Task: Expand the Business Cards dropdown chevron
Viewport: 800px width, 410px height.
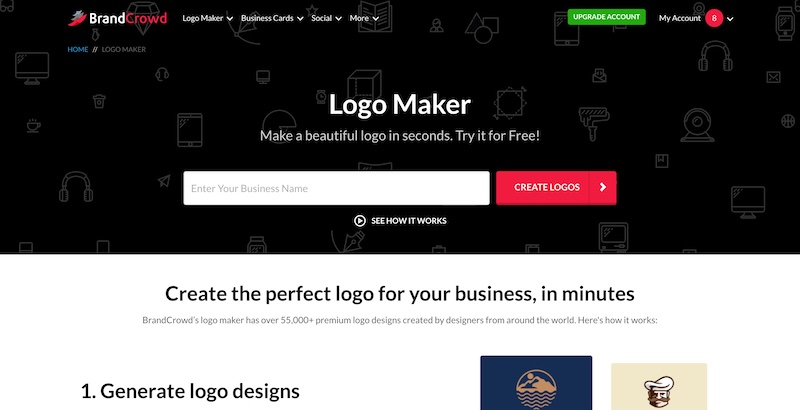Action: point(300,19)
